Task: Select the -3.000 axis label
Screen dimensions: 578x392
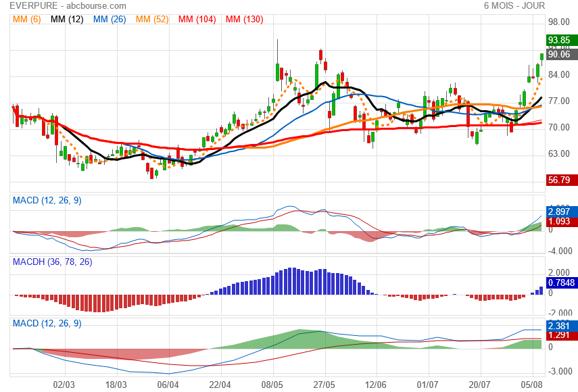Action: point(560,371)
